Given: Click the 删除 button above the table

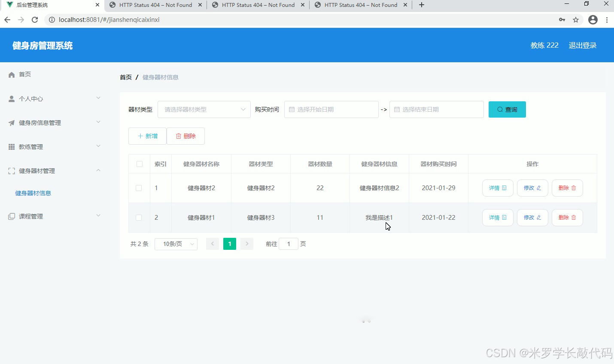Looking at the screenshot, I should click(x=185, y=136).
